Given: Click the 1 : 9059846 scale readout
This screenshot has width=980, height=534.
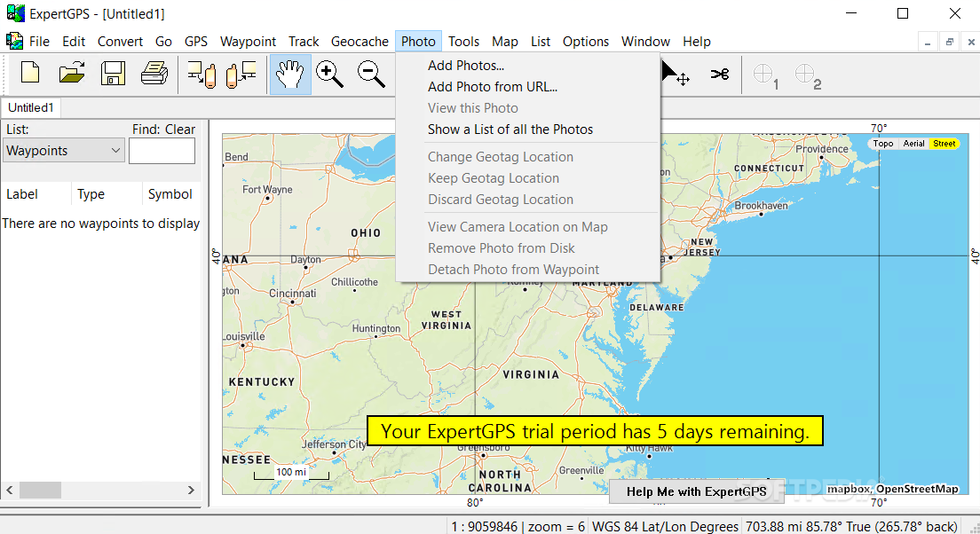Looking at the screenshot, I should point(485,527).
